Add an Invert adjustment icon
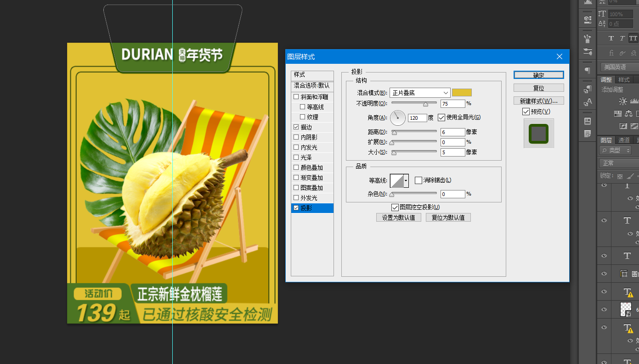The height and width of the screenshot is (364, 639). click(x=623, y=126)
